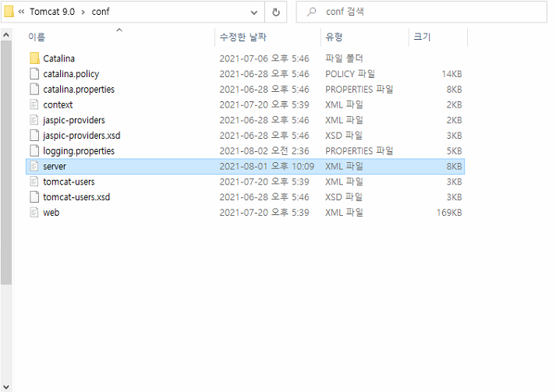Focus the conf 검색 search box
Screen dimensions: 556x392
[422, 12]
